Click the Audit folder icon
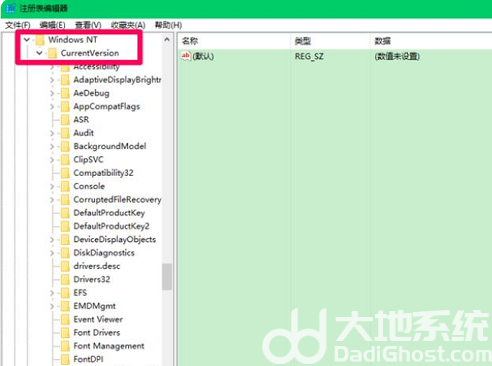This screenshot has height=366, width=492. click(65, 133)
